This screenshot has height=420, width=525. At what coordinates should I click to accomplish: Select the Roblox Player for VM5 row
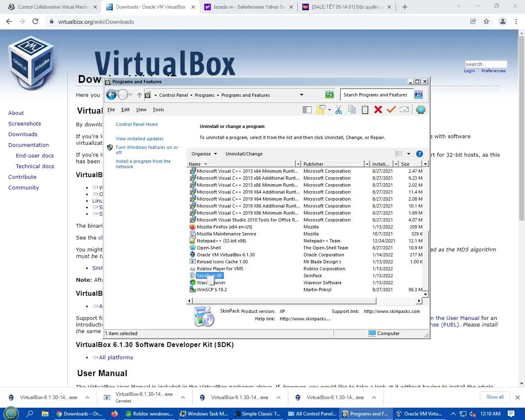click(x=306, y=269)
